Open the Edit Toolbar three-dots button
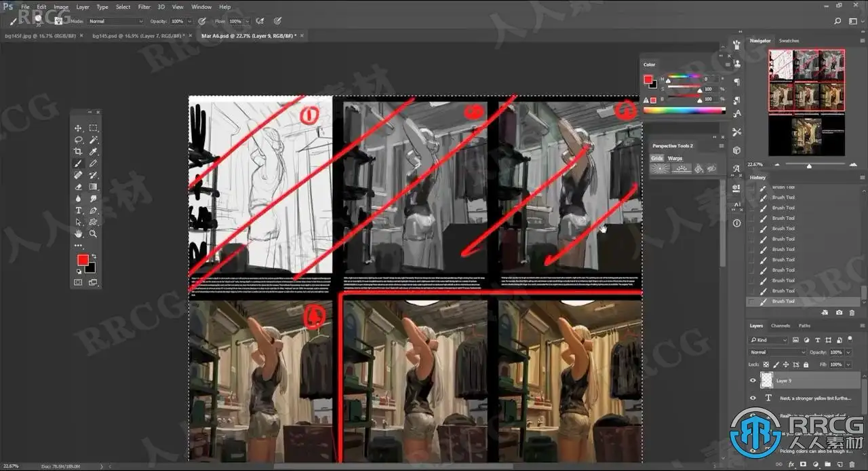The width and height of the screenshot is (868, 471). 78,245
